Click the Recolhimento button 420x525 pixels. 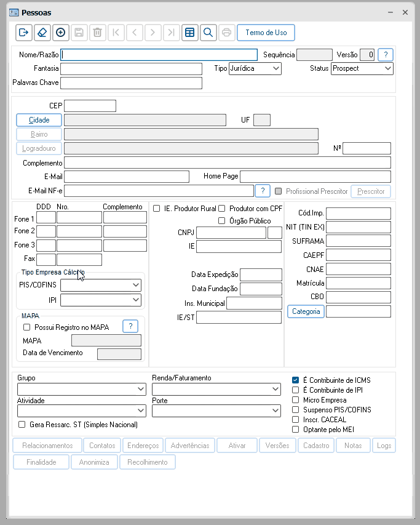[x=148, y=462]
